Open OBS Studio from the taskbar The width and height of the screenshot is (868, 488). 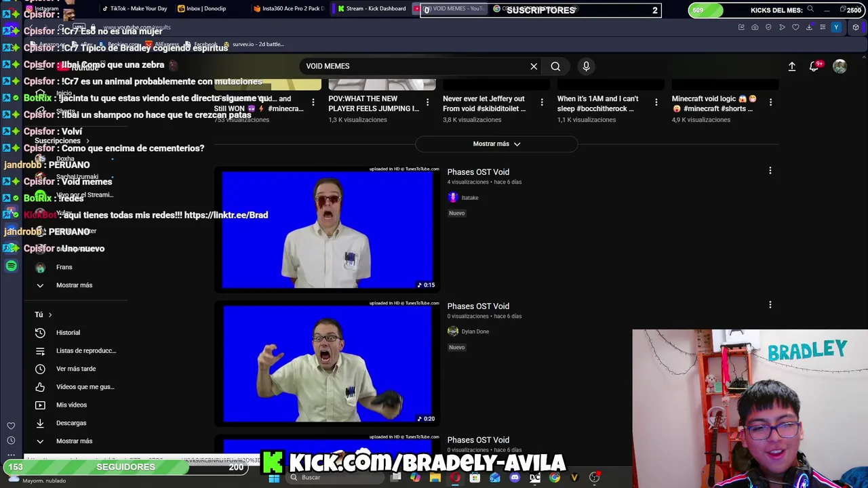594,478
